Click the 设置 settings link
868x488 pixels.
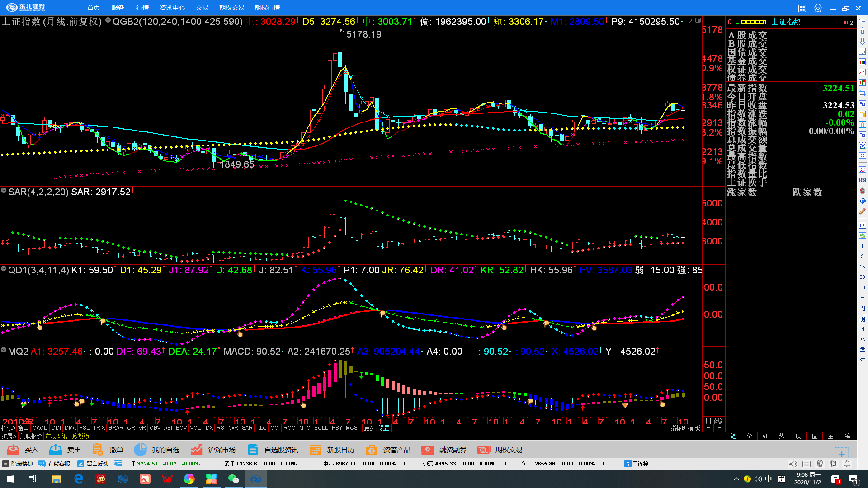[384, 428]
